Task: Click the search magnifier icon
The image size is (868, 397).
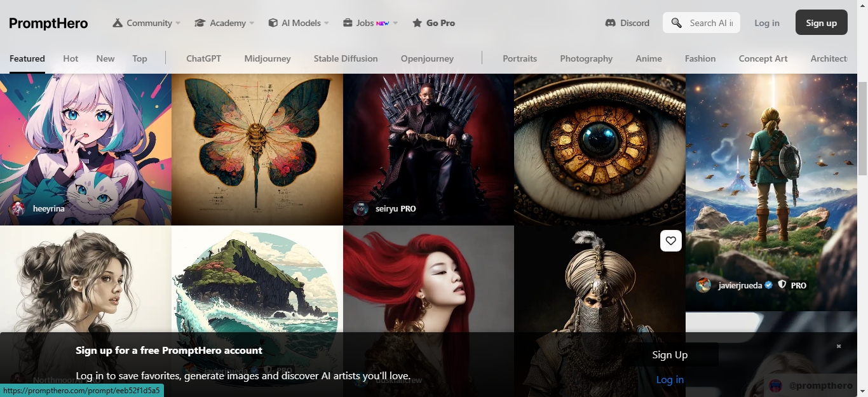Action: pos(677,23)
